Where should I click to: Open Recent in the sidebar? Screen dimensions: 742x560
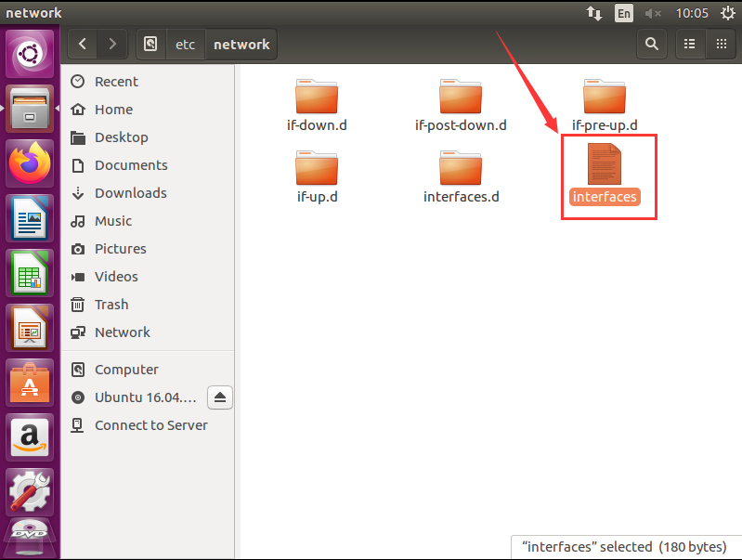pos(147,82)
